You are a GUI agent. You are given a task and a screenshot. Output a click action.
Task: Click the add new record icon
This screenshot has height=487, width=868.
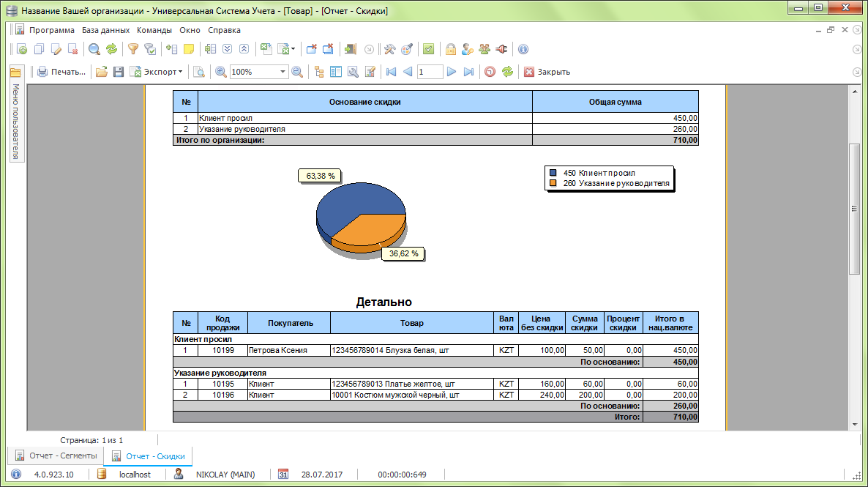[x=21, y=49]
